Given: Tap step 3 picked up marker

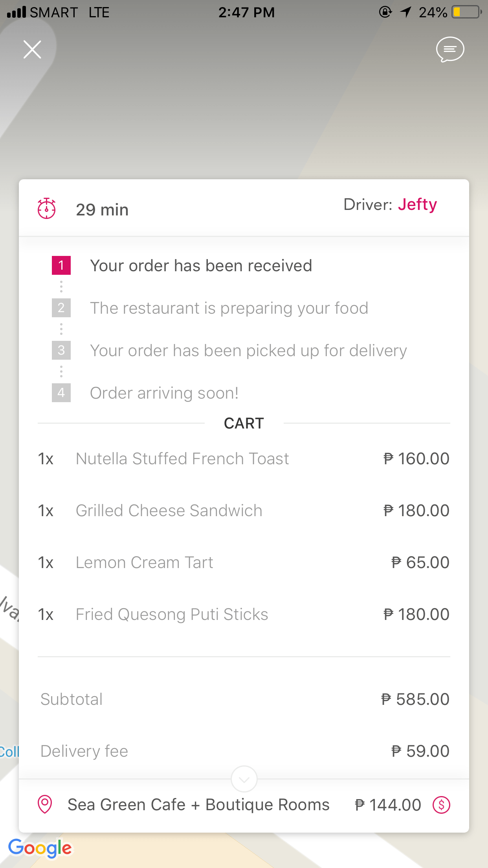Looking at the screenshot, I should (x=61, y=350).
